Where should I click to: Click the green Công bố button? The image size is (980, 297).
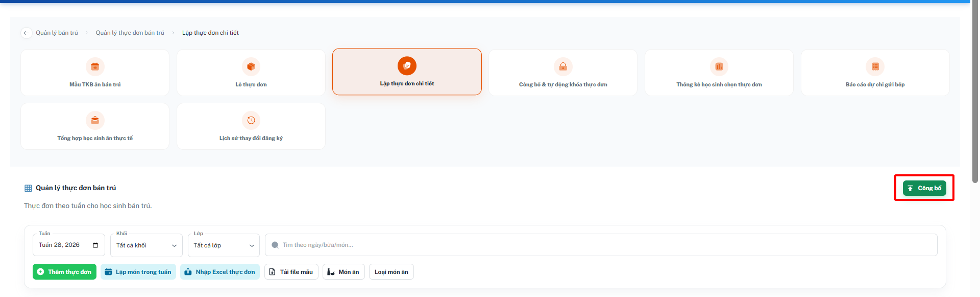[x=924, y=188]
